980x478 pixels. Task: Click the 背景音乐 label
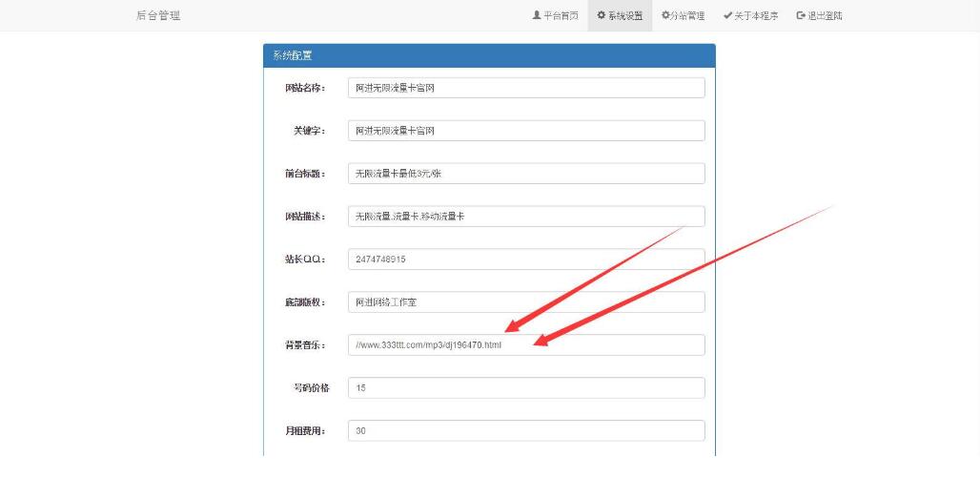pos(305,345)
